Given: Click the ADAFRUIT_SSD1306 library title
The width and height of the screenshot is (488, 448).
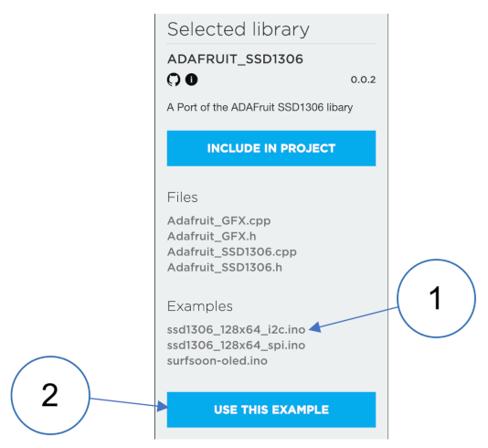Looking at the screenshot, I should 235,59.
